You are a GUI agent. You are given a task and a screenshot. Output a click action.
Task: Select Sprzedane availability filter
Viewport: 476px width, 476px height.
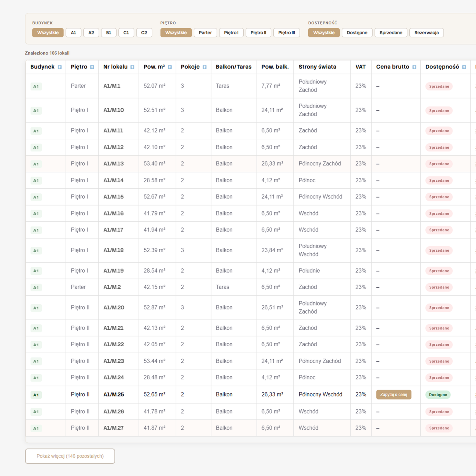point(391,33)
